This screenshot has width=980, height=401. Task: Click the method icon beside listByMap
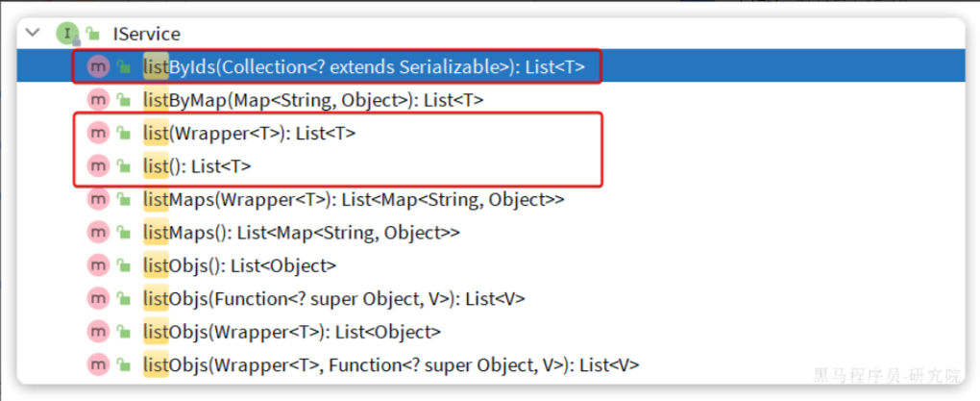tap(98, 100)
